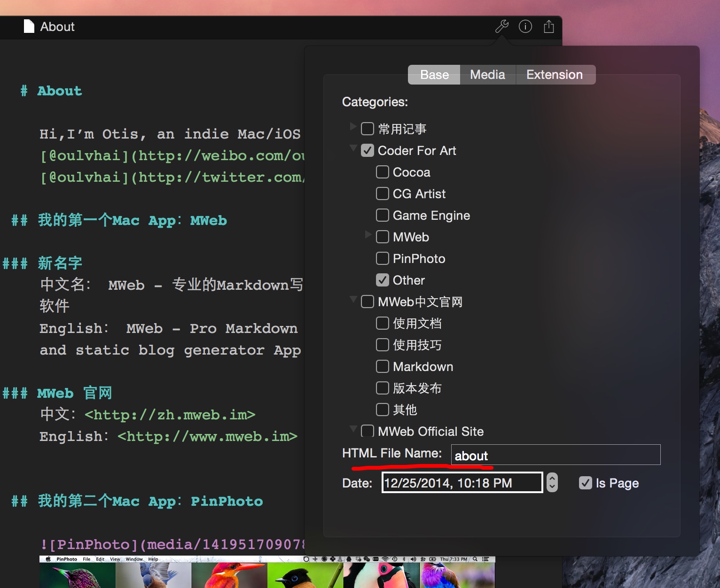Enable the 使用技巧 checkbox
The image size is (720, 588).
[383, 345]
